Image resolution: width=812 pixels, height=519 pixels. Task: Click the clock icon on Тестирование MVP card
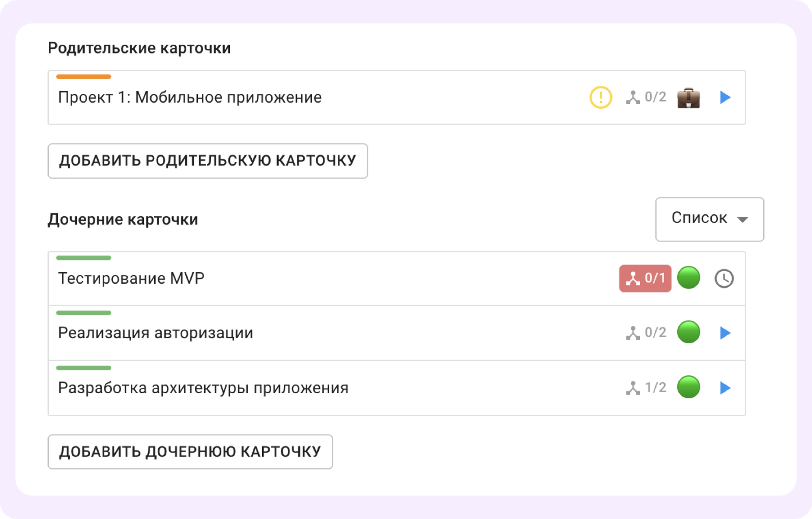click(x=724, y=278)
